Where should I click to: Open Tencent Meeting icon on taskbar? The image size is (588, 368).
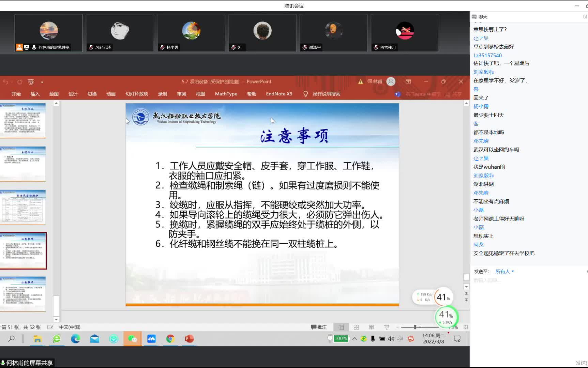pyautogui.click(x=151, y=339)
